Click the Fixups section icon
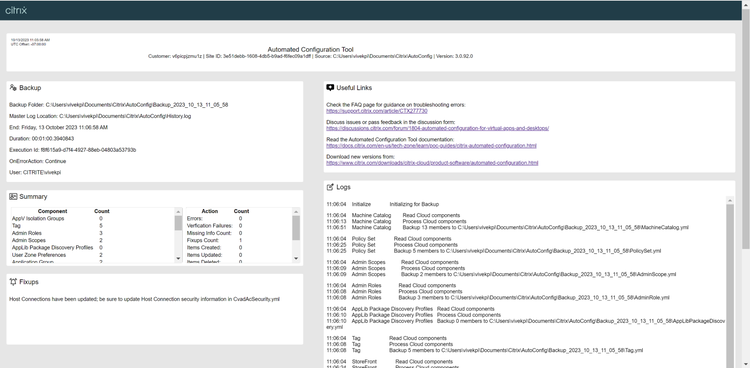 point(13,282)
